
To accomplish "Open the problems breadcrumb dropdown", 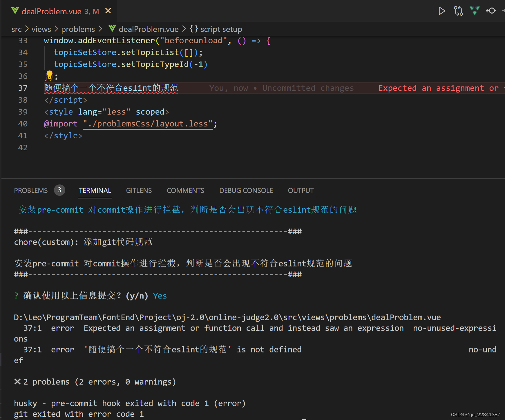I will [78, 29].
